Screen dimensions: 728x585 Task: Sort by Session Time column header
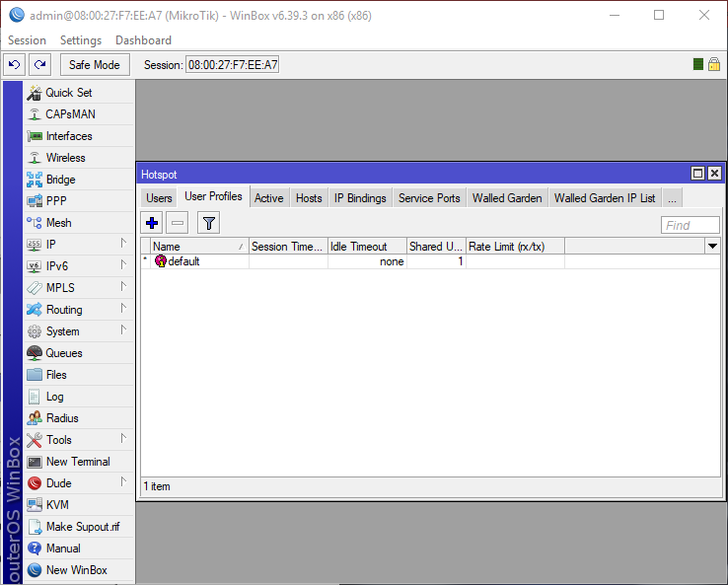click(x=288, y=247)
